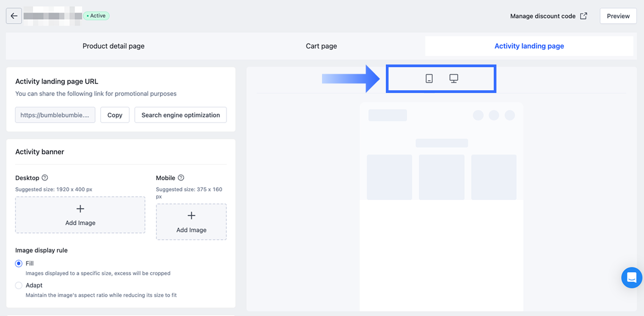
Task: Click plus icon in Mobile Add Image
Action: [x=191, y=216]
